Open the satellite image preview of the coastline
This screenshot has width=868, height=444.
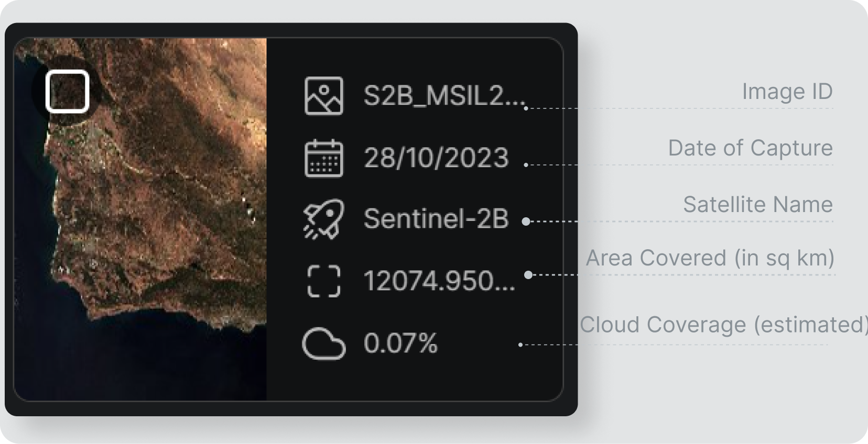(x=140, y=219)
